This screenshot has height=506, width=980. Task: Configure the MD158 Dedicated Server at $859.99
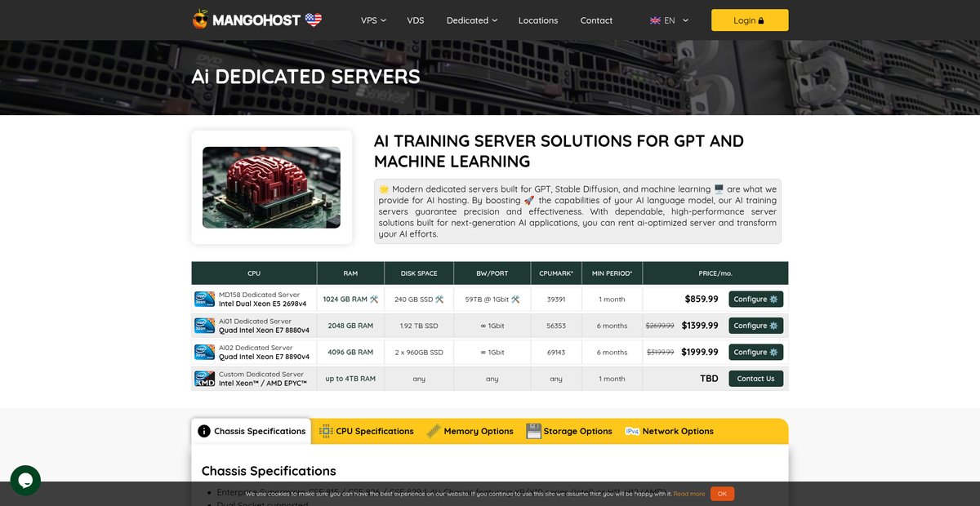tap(756, 300)
